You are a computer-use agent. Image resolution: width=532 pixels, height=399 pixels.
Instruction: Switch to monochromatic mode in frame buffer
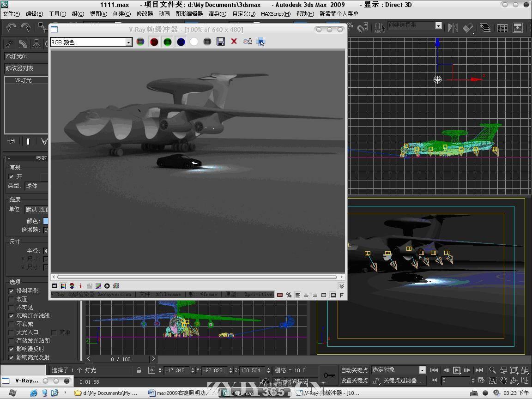click(x=207, y=42)
